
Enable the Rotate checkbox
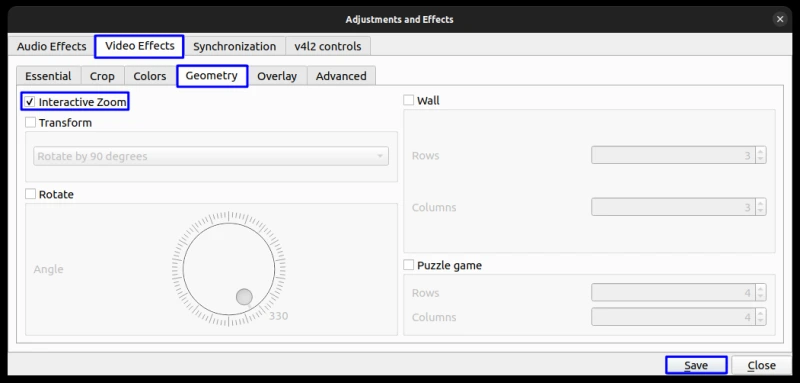31,194
